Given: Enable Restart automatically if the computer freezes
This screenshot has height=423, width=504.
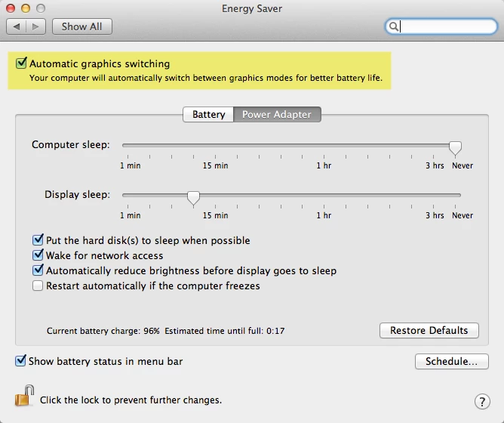Looking at the screenshot, I should tap(38, 286).
